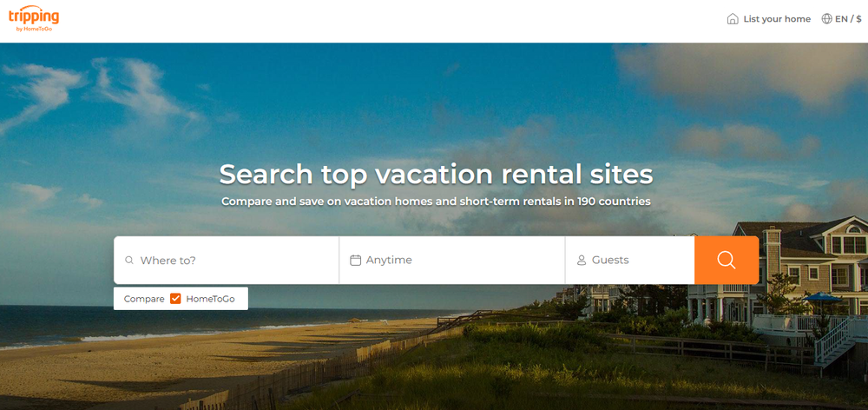This screenshot has height=410, width=868.
Task: Click the white magnifying glass on orange button
Action: (x=727, y=260)
